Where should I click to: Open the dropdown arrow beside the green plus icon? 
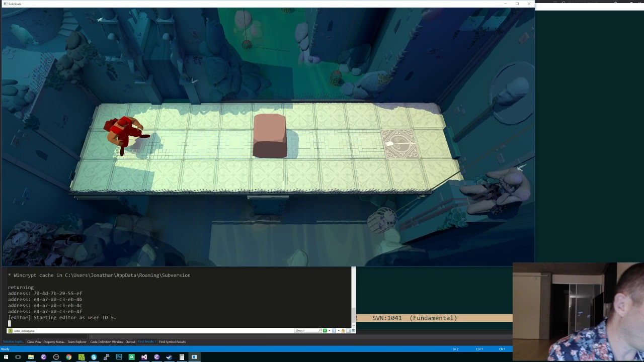(330, 330)
